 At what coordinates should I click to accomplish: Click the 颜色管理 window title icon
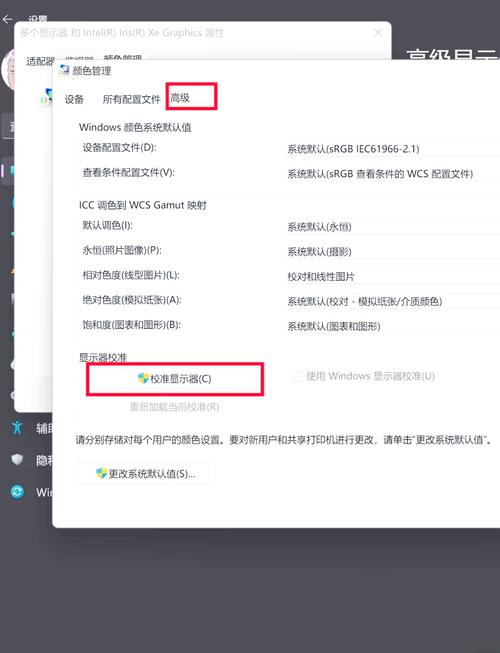point(64,70)
